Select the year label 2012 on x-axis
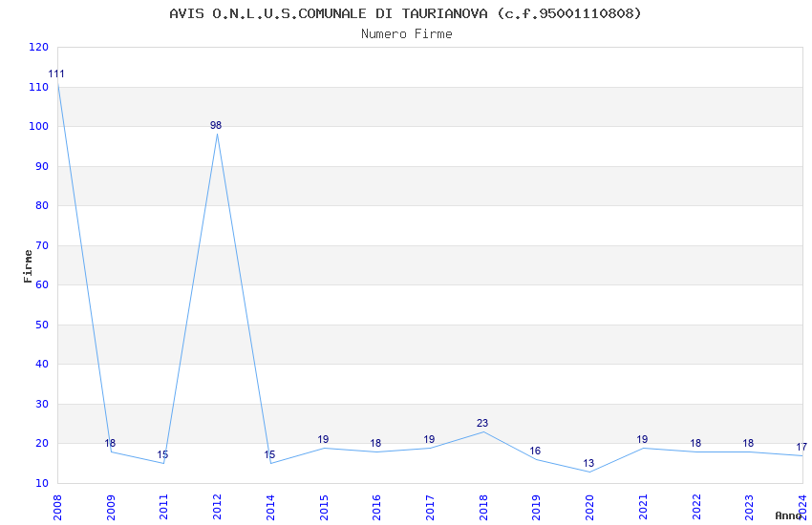The height and width of the screenshot is (525, 812). click(x=217, y=508)
